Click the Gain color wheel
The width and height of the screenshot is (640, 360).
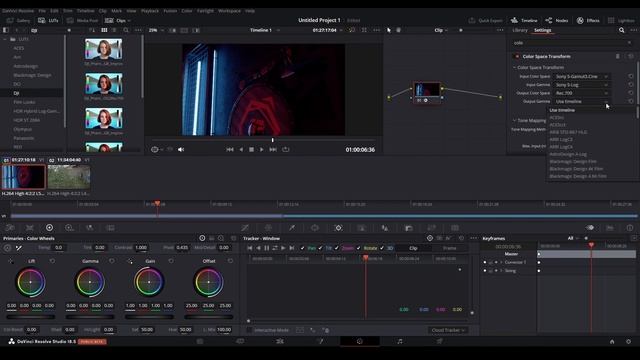[x=149, y=282]
